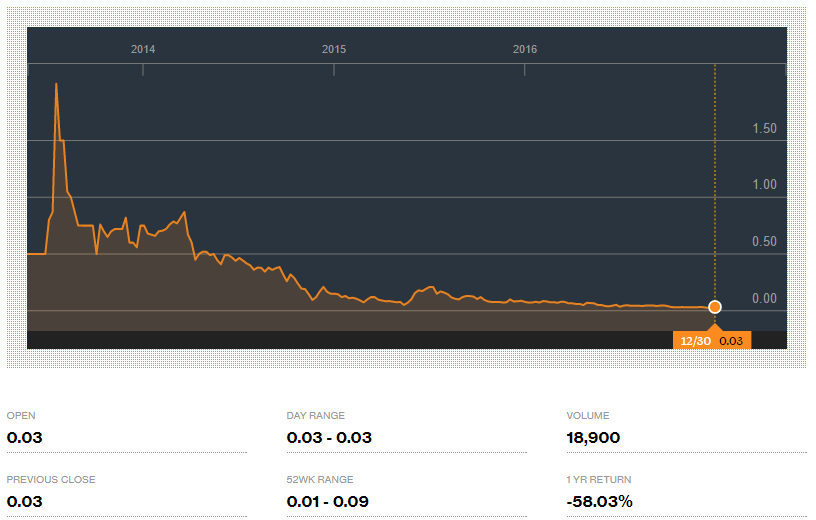This screenshot has height=520, width=816.
Task: Click the 12/30 0.03 date price label
Action: point(711,340)
